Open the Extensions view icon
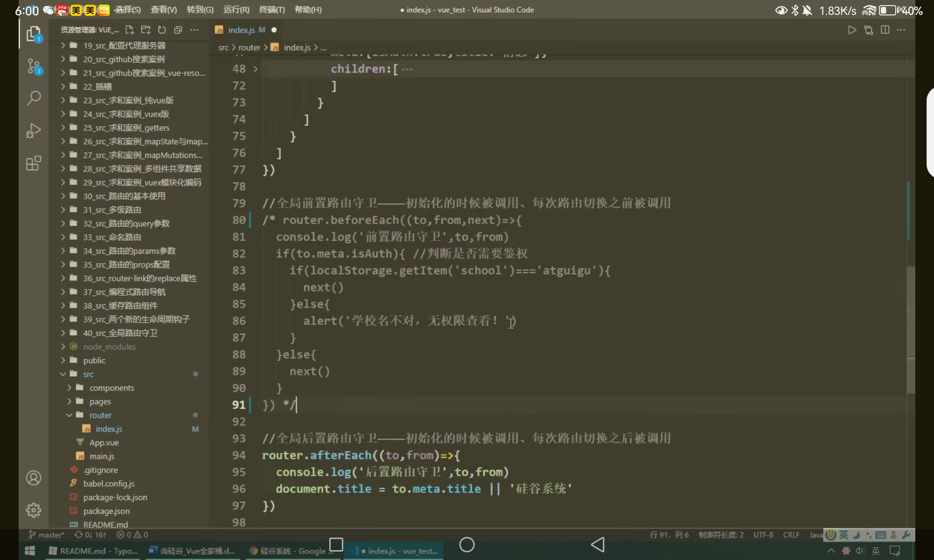 coord(34,163)
